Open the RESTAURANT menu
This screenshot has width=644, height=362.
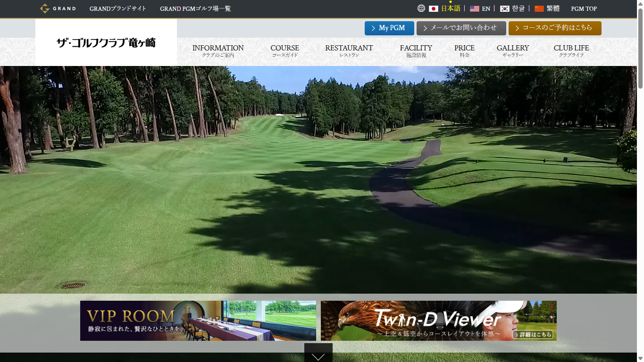pyautogui.click(x=349, y=51)
